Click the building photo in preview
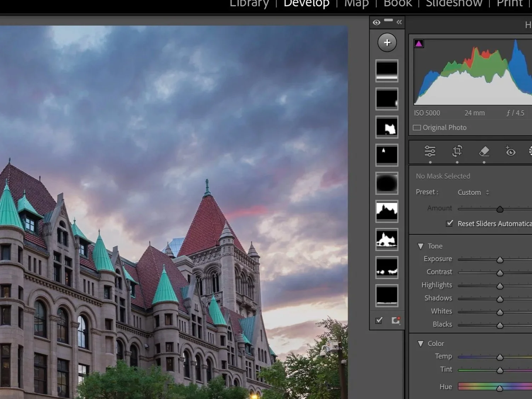 [x=174, y=212]
